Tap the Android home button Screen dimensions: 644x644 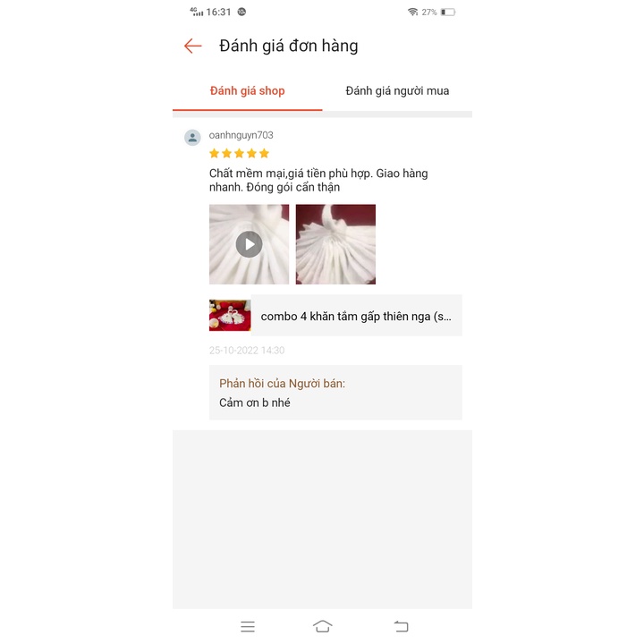pyautogui.click(x=322, y=626)
